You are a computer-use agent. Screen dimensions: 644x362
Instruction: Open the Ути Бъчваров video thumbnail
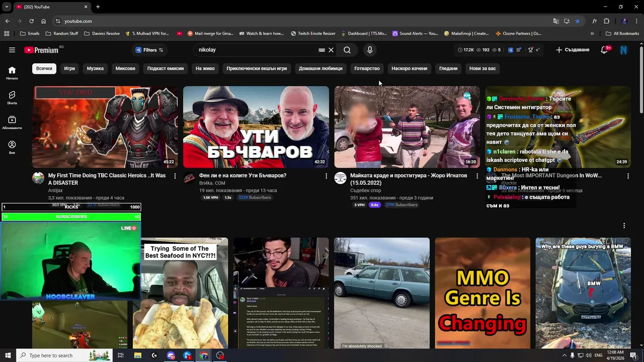point(256,127)
